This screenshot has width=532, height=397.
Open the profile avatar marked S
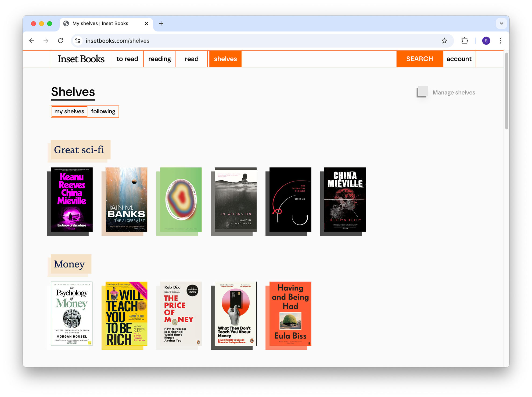[486, 41]
